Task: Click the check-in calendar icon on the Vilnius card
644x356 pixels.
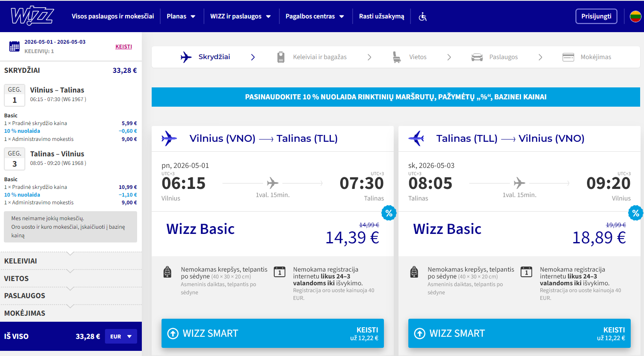Action: pos(280,272)
